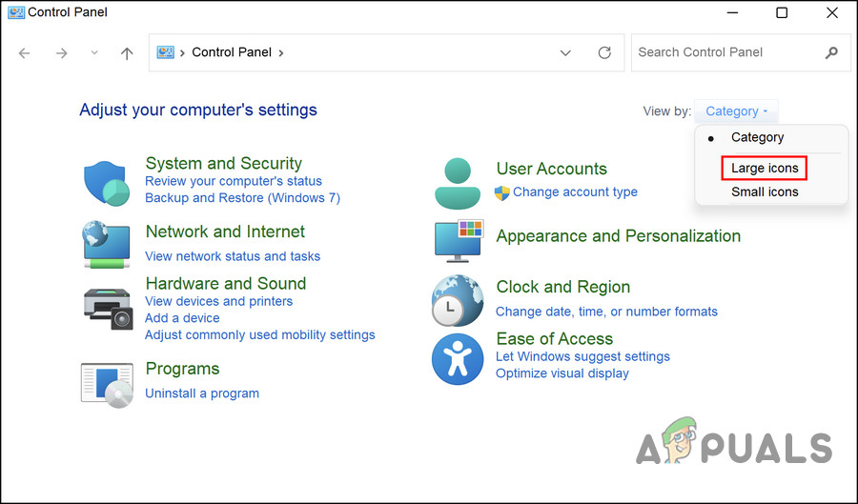Screen dimensions: 858x504
Task: Click the Add a device link
Action: point(182,318)
